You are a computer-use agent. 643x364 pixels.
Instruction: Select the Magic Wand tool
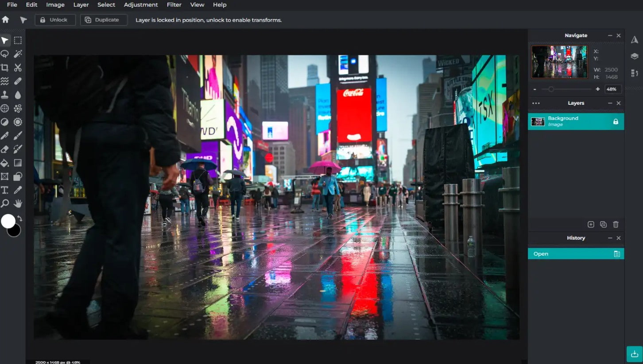pos(18,54)
